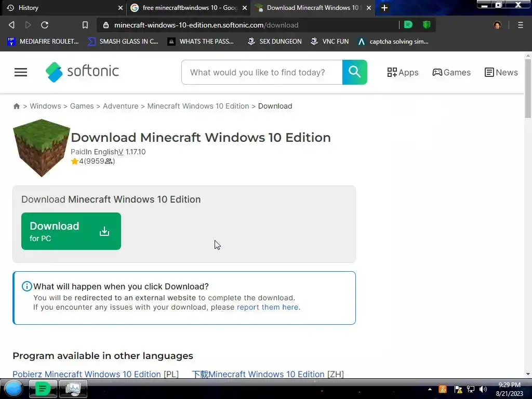Select Download Minecraft Windows 10 tab

pyautogui.click(x=312, y=8)
